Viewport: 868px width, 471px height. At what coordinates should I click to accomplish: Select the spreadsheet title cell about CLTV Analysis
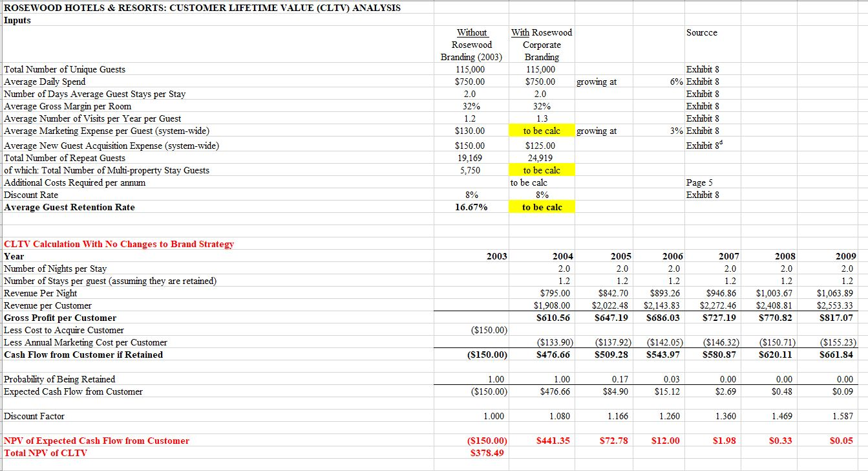click(x=202, y=8)
